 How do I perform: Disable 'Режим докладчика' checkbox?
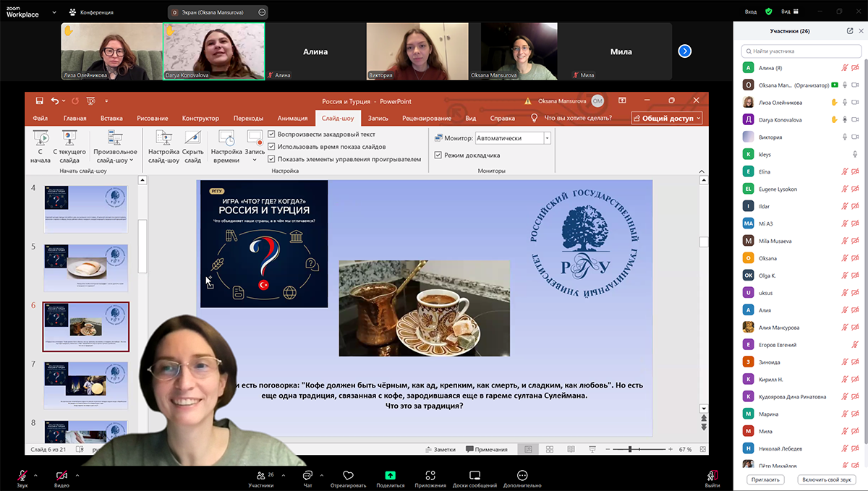point(438,155)
